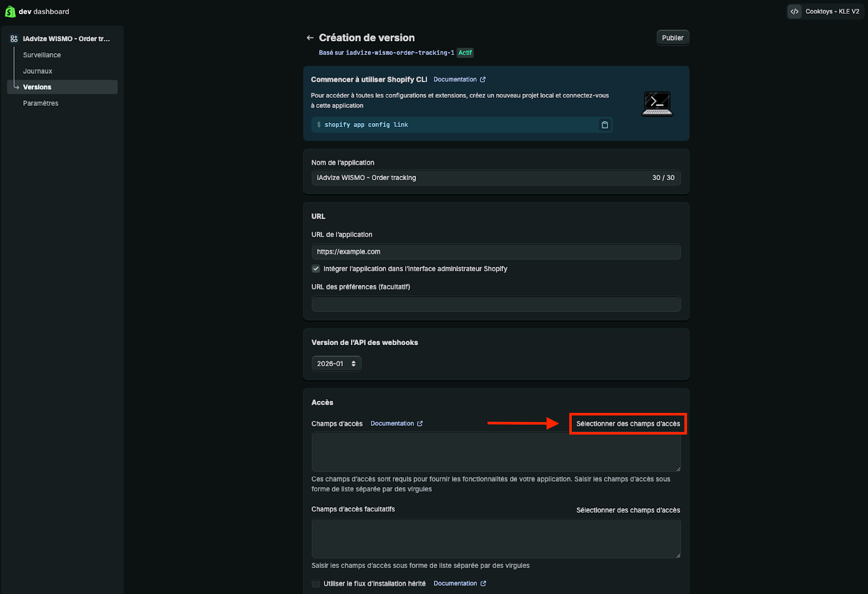Click the Champs d'accès facultatifs text area

click(495, 538)
